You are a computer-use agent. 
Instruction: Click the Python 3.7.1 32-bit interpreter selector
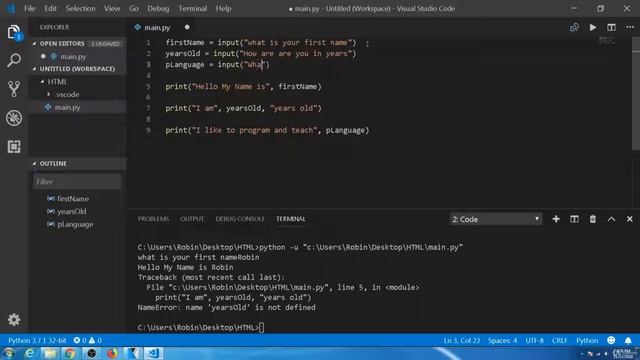(x=37, y=340)
